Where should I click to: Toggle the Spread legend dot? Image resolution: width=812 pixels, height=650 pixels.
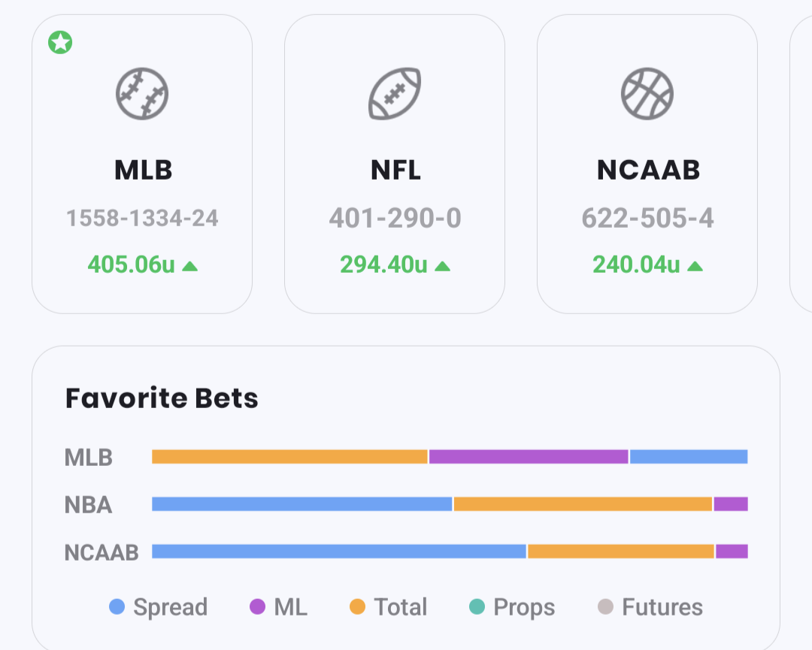click(x=117, y=606)
